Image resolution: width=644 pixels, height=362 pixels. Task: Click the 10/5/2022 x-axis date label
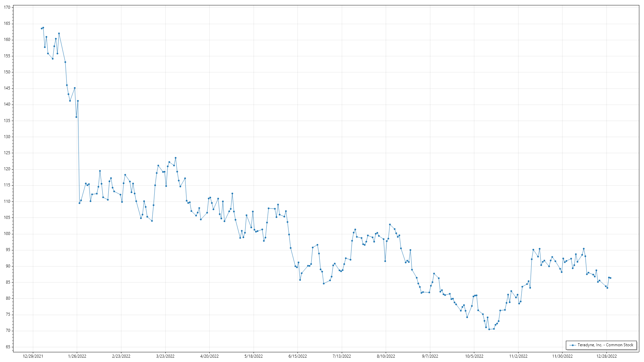[474, 356]
